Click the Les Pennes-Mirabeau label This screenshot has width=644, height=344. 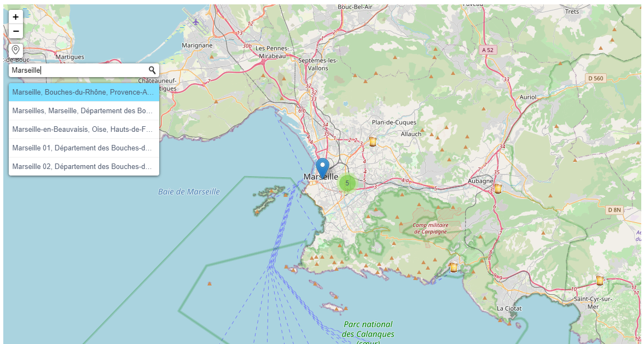(272, 51)
